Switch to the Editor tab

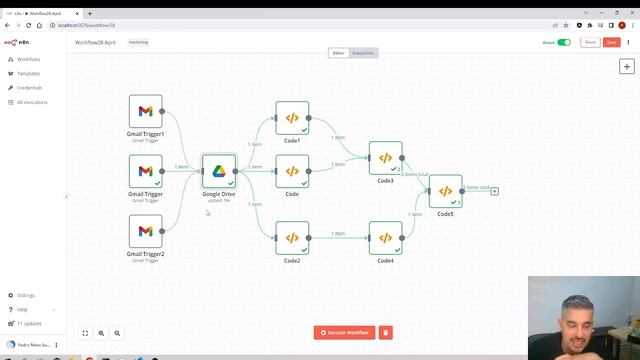tap(338, 53)
